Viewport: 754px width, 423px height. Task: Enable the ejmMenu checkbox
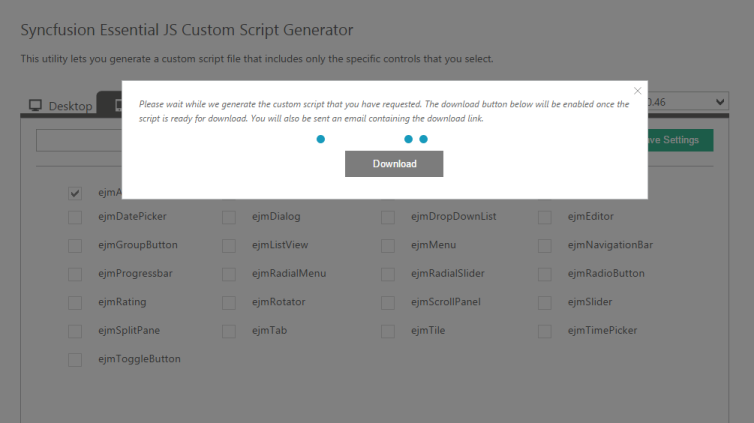[x=388, y=246]
